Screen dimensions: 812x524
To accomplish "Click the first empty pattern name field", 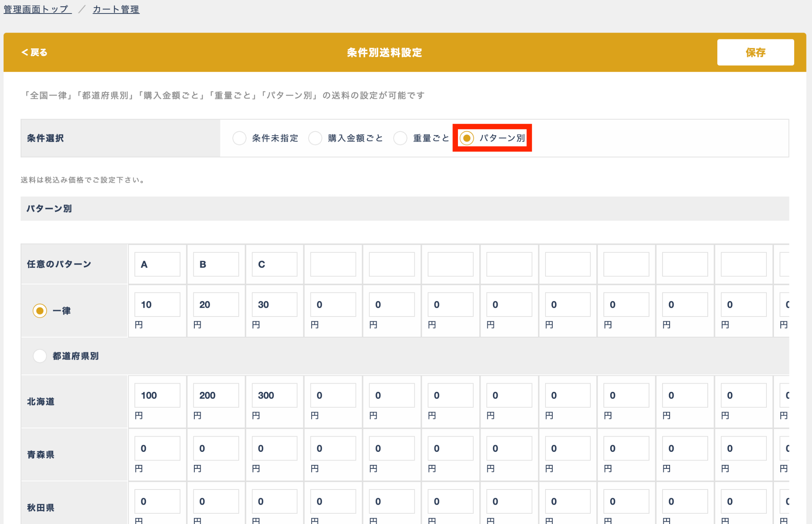I will click(333, 264).
